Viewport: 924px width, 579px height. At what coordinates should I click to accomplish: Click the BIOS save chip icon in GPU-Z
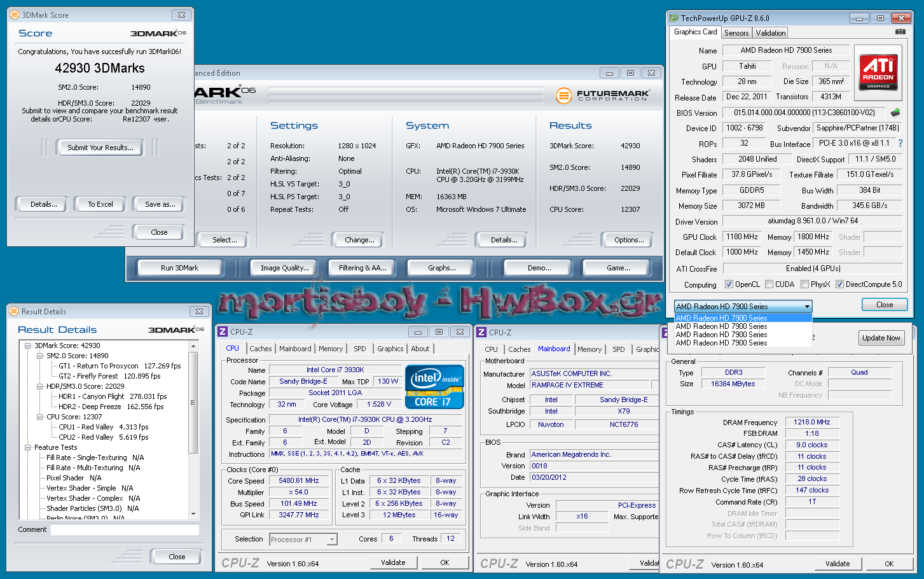pos(895,113)
